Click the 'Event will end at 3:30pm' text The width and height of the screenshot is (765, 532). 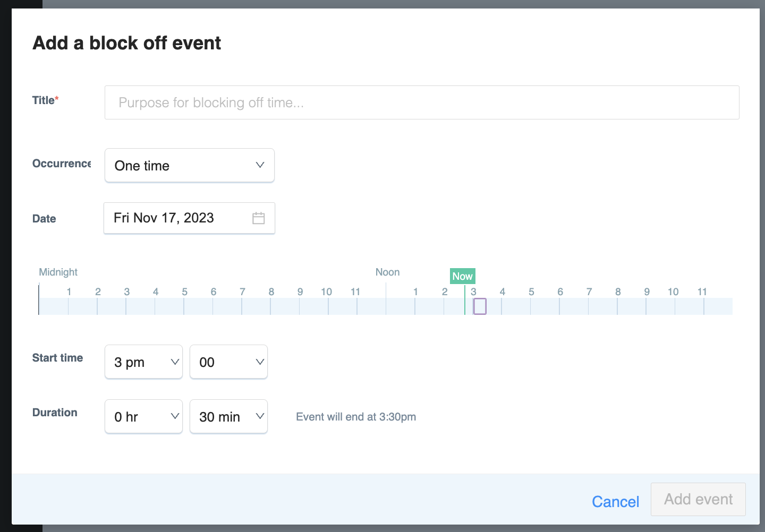coord(356,417)
